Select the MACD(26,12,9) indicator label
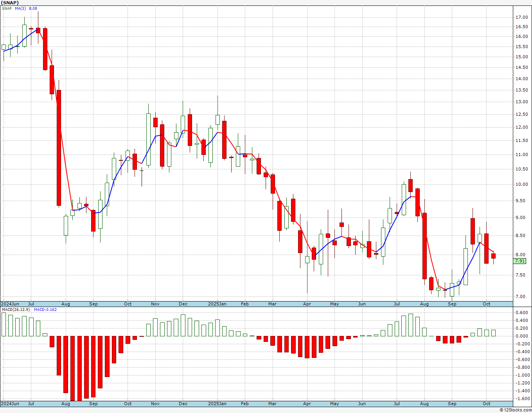 [x=16, y=310]
